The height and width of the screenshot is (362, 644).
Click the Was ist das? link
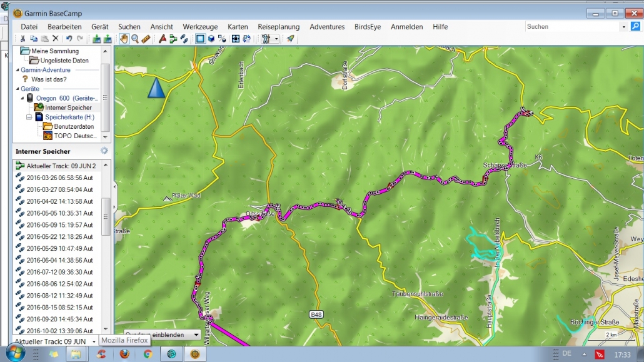click(49, 79)
